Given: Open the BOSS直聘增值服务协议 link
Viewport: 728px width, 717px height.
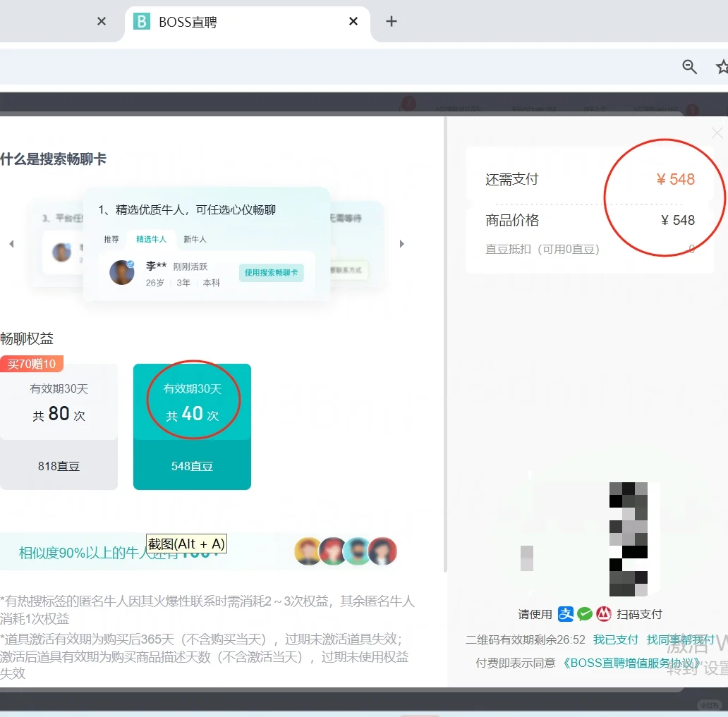Looking at the screenshot, I should point(632,663).
